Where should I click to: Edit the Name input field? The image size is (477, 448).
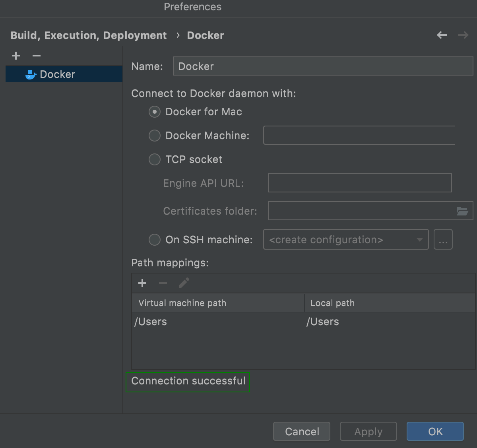click(323, 66)
